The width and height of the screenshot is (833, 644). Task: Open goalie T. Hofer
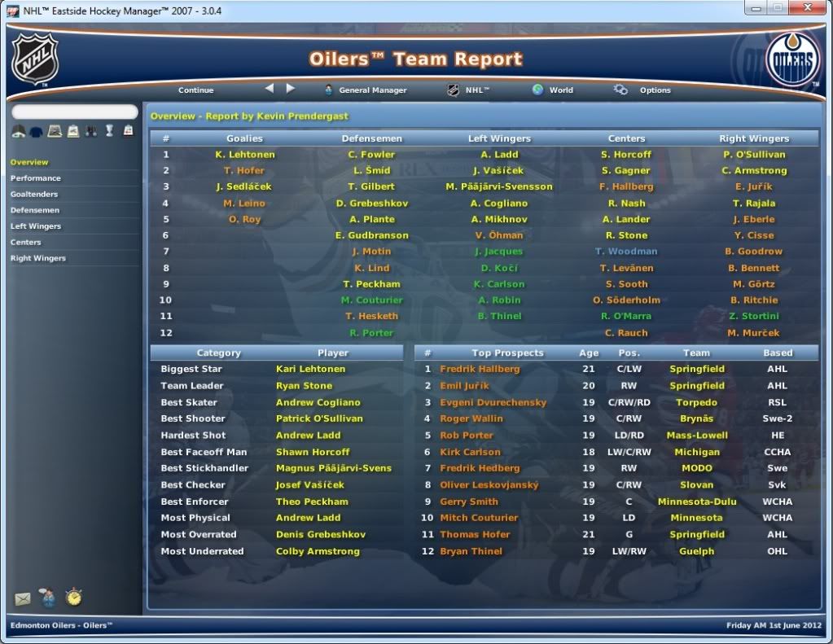coord(243,170)
